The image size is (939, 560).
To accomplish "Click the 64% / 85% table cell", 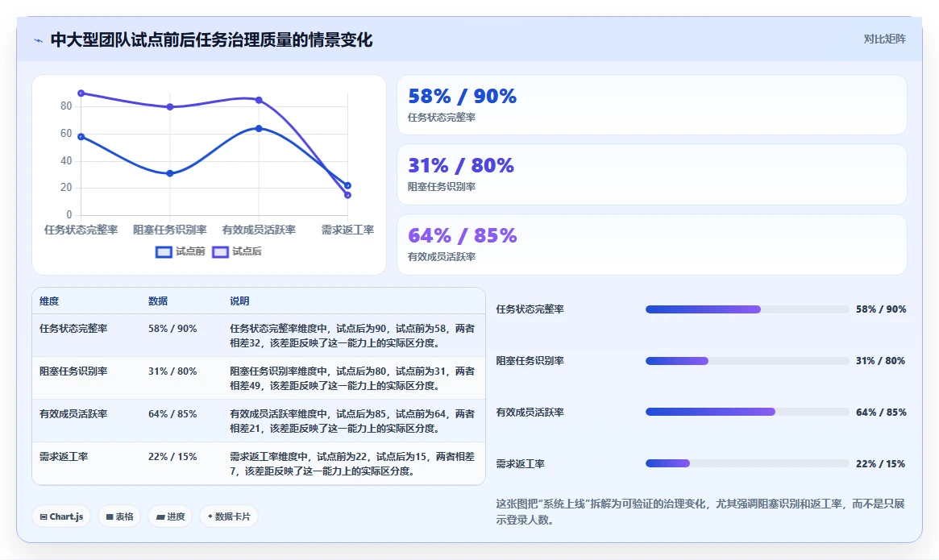I will click(172, 414).
